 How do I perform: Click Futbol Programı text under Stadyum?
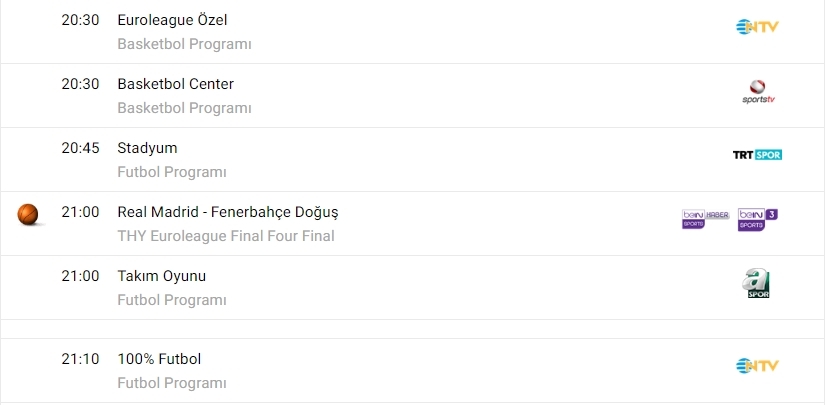(x=172, y=172)
